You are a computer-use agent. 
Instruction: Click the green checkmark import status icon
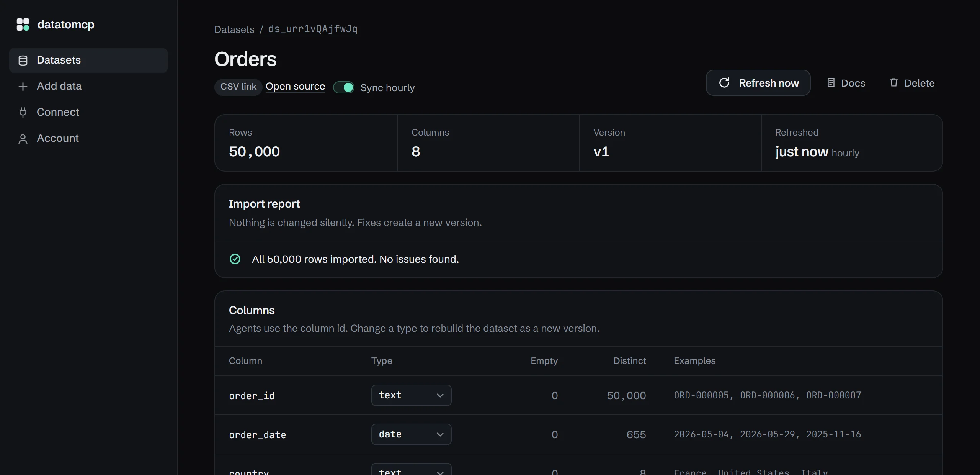coord(235,259)
